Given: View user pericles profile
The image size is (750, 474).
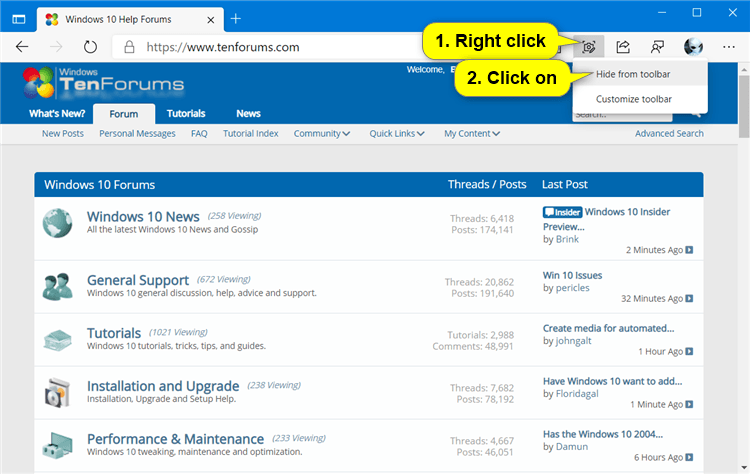Looking at the screenshot, I should pos(573,288).
